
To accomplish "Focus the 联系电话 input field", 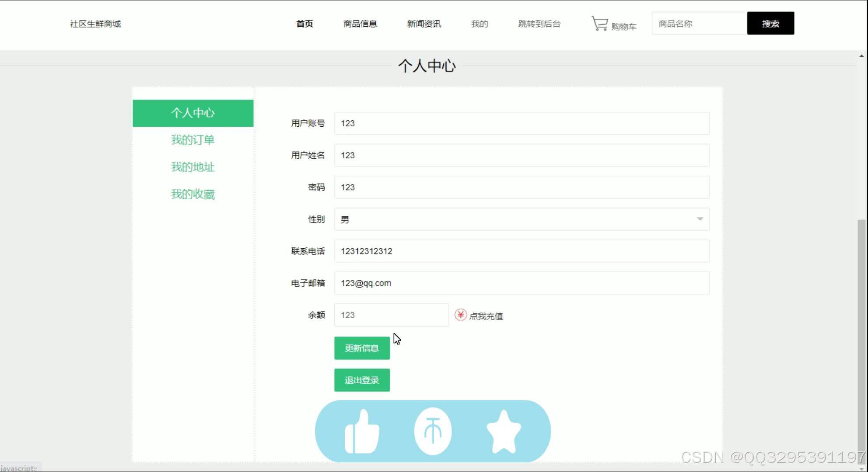I will click(521, 251).
